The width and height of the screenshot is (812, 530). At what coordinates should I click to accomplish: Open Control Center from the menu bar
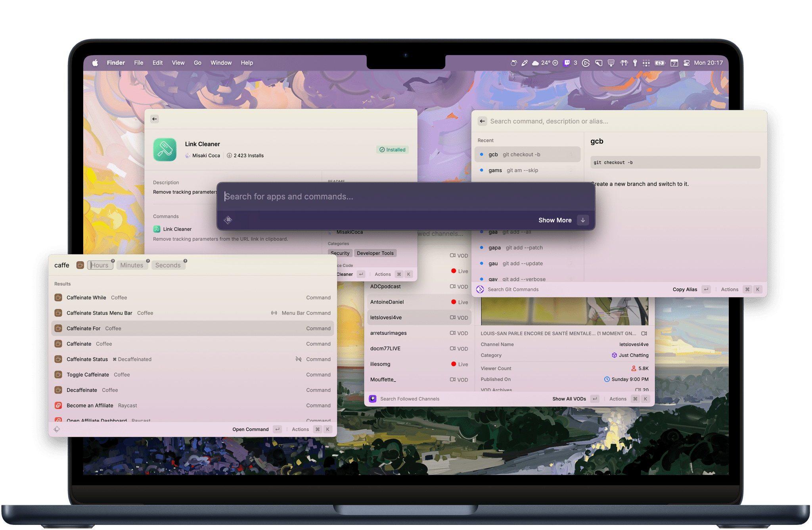pos(687,63)
